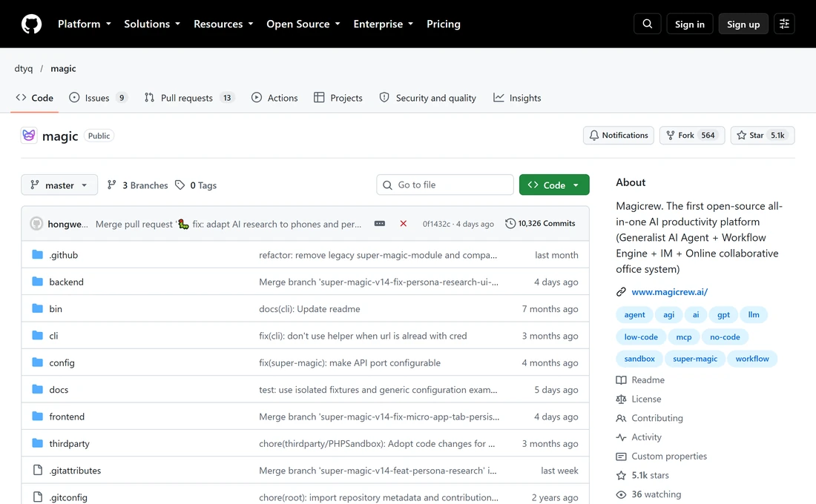Click the config folder icon
The width and height of the screenshot is (816, 504).
pyautogui.click(x=38, y=362)
